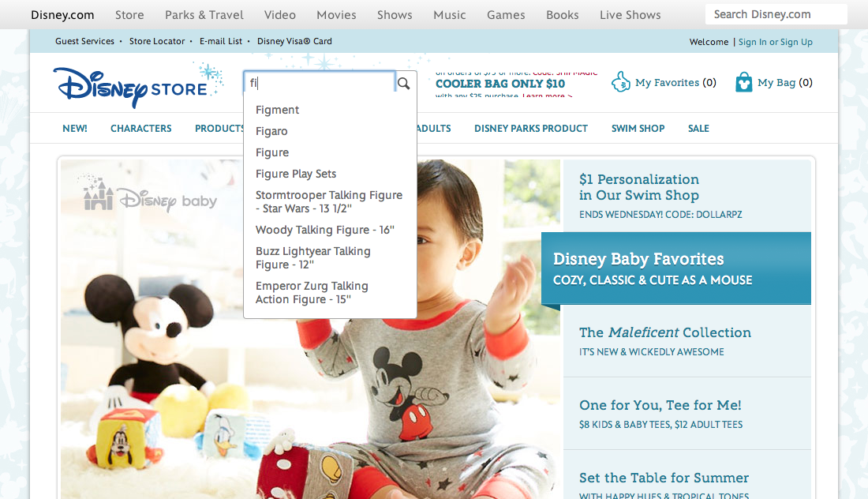
Task: Open E-mail List link
Action: (x=221, y=41)
